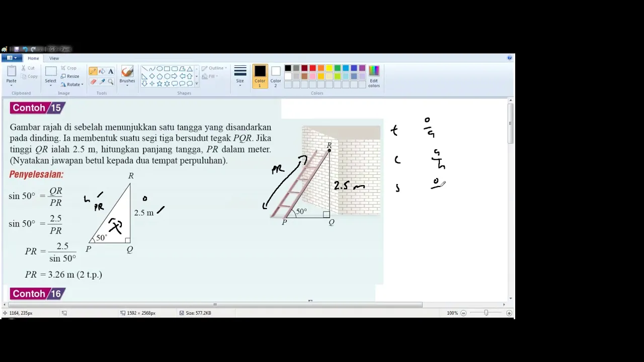
Task: Switch to the View ribbon tab
Action: point(54,58)
